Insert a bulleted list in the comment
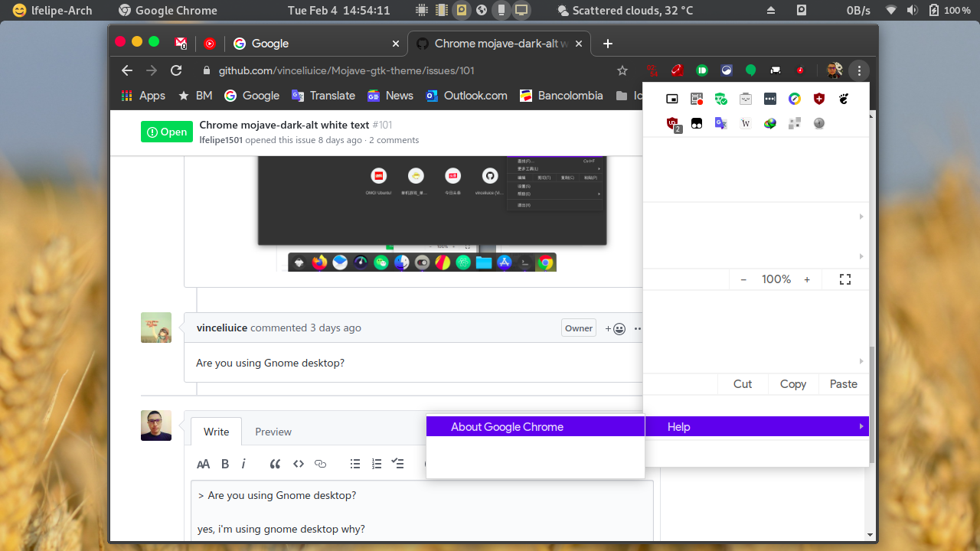 (354, 463)
